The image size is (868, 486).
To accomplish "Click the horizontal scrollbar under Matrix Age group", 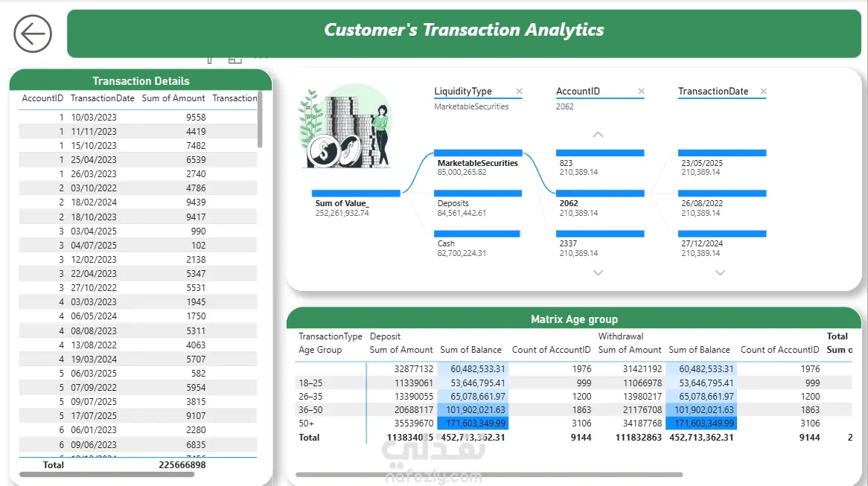I will pos(489,474).
